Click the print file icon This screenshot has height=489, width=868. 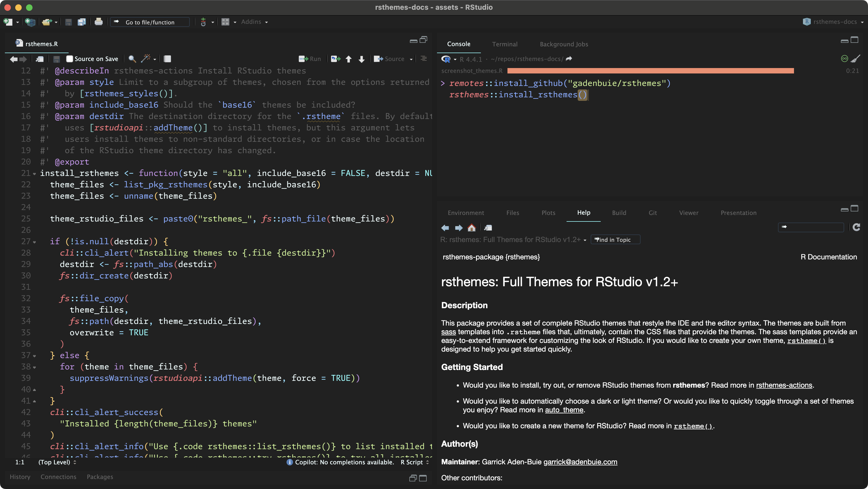pos(98,22)
